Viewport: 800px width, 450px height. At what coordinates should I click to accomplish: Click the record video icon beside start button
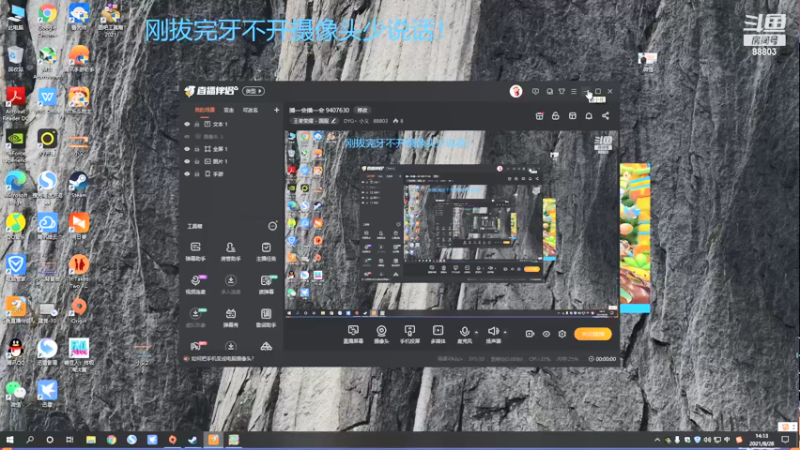530,334
